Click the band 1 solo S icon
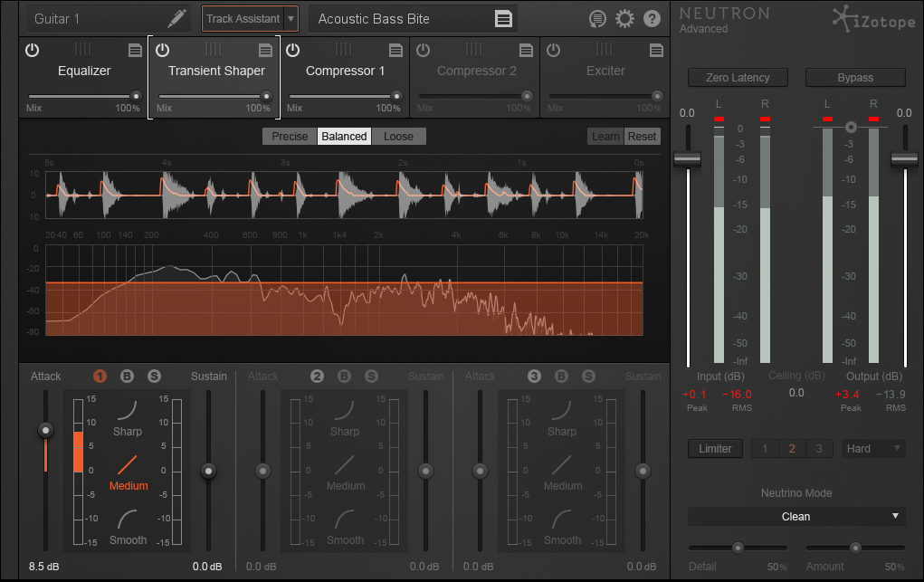Image resolution: width=924 pixels, height=582 pixels. pos(154,376)
